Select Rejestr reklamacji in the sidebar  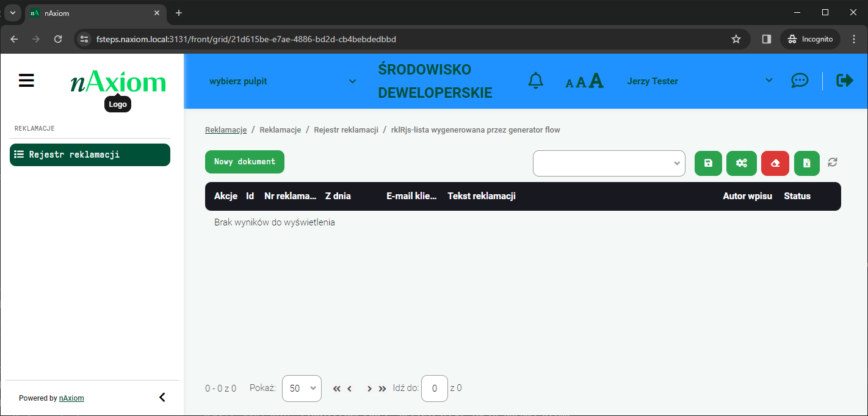90,155
